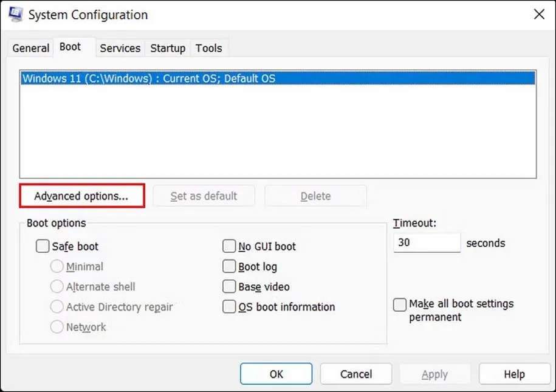
Task: Tick the No GUI boot option
Action: click(229, 247)
